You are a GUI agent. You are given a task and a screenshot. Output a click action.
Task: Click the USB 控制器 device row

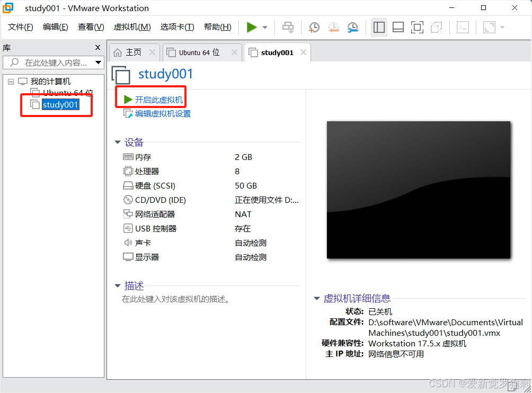[211, 228]
